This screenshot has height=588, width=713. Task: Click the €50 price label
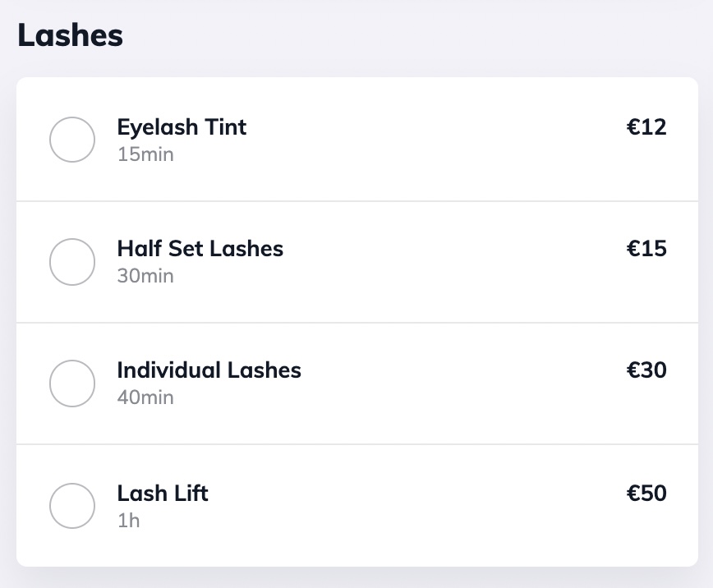[x=646, y=494]
